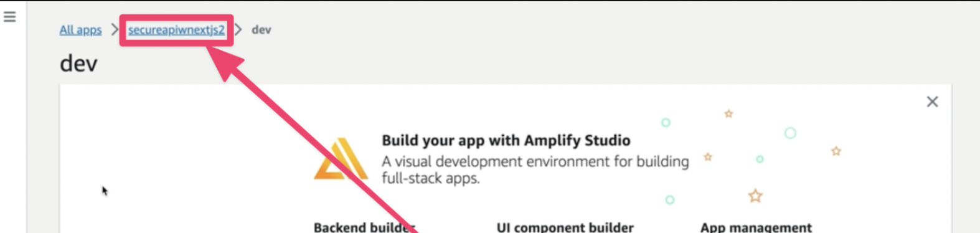The image size is (980, 233).
Task: Click the topmost orange star decoration
Action: [728, 113]
